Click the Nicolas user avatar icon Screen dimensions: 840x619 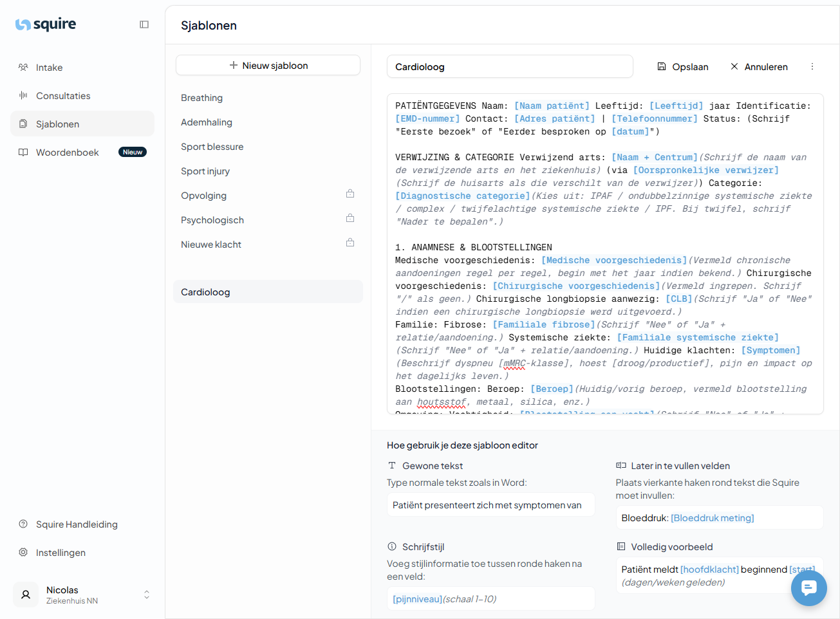(x=26, y=595)
